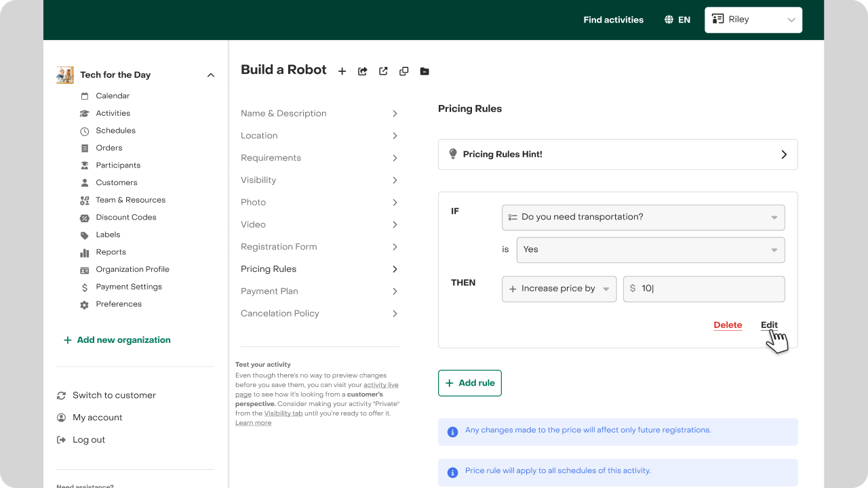Open the Registration Form section
Screen dimensions: 868x488
pyautogui.click(x=319, y=247)
